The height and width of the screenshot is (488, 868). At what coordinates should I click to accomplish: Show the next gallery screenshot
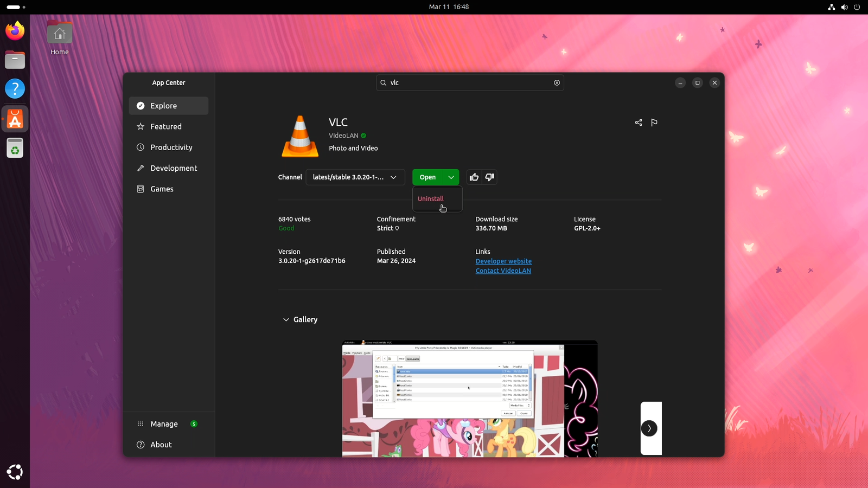click(649, 428)
